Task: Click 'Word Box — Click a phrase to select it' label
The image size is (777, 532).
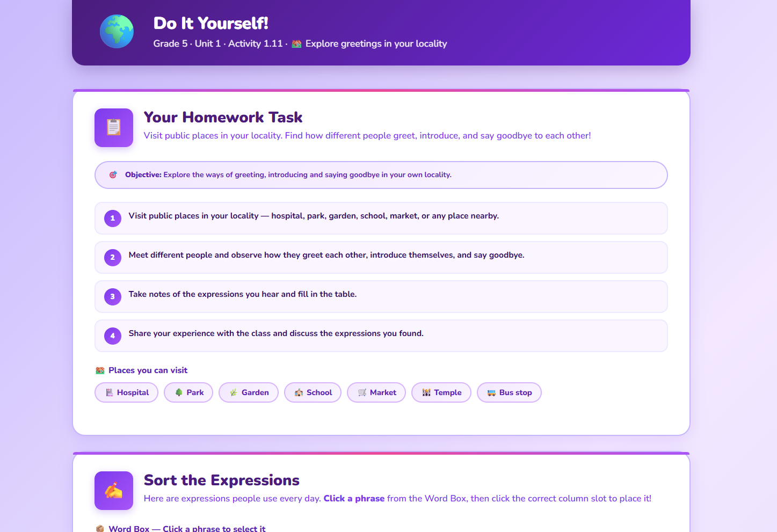Action: click(187, 529)
